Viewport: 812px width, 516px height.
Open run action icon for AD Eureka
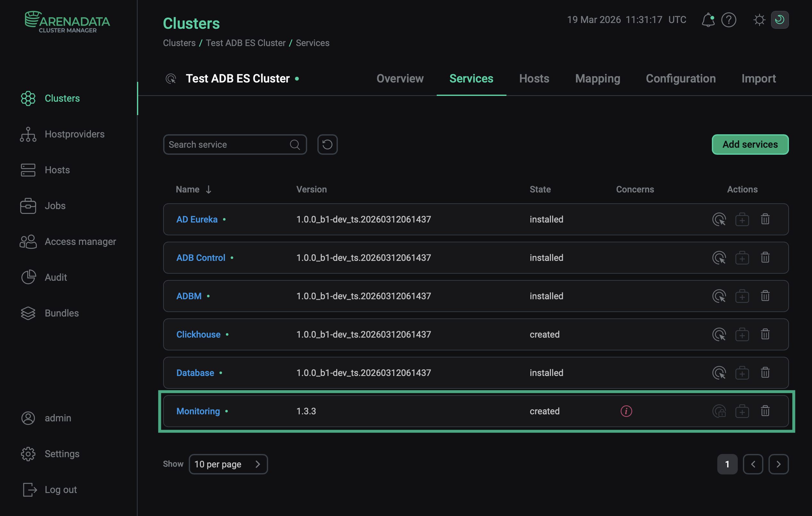pos(719,219)
